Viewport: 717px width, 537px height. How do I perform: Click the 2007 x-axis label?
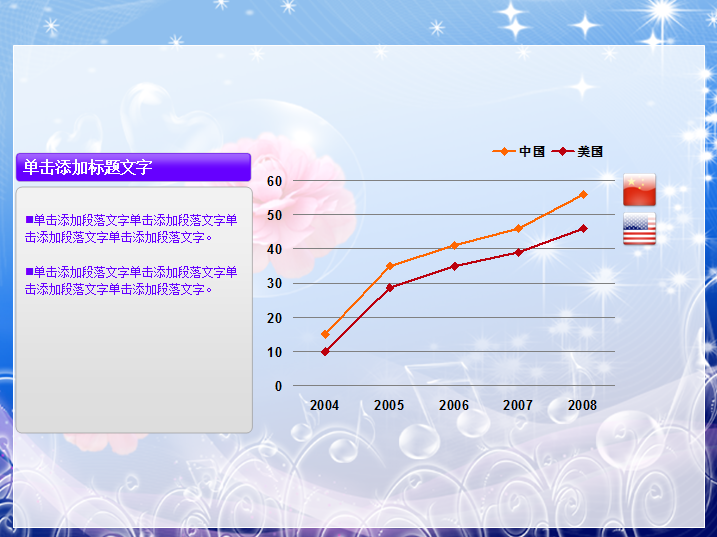(518, 405)
